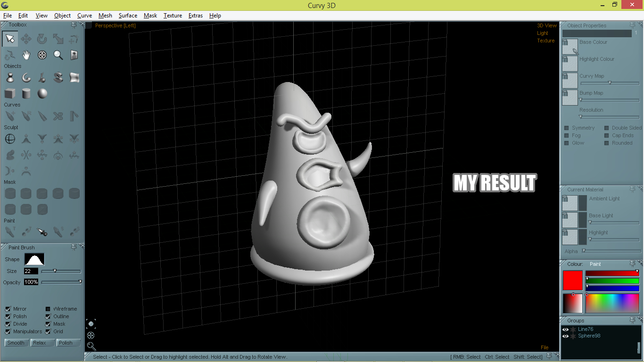Select the S-shaped object tool

[x=58, y=77]
